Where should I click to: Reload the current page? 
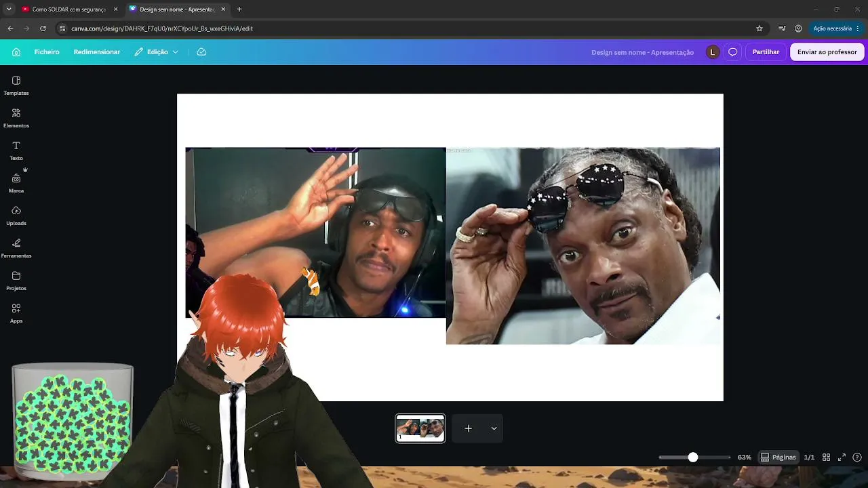pyautogui.click(x=43, y=28)
